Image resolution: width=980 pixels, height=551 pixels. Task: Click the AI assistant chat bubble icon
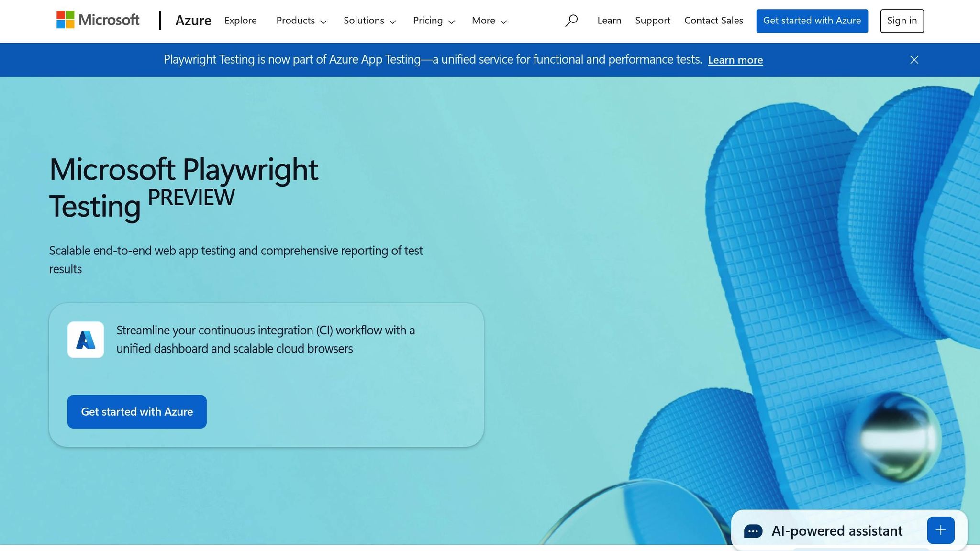pos(753,531)
